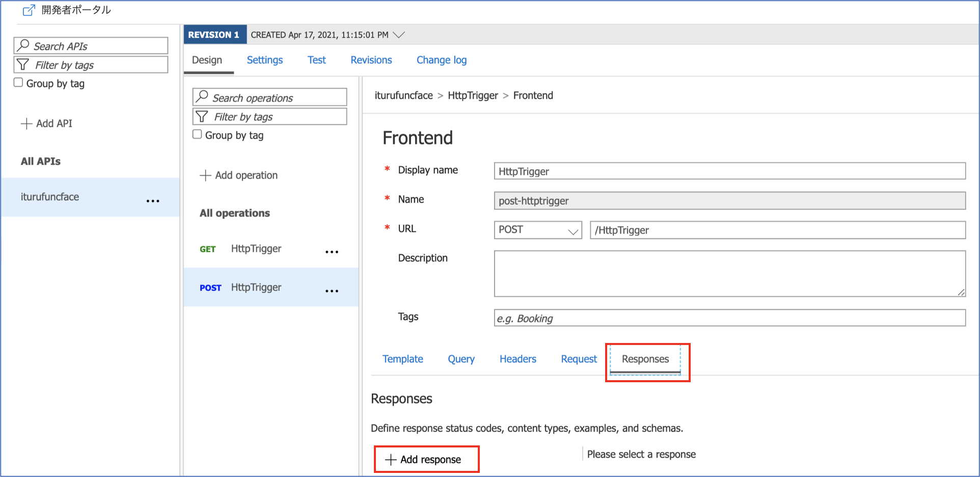
Task: Toggle Group by tag for the APIs list
Action: click(18, 83)
